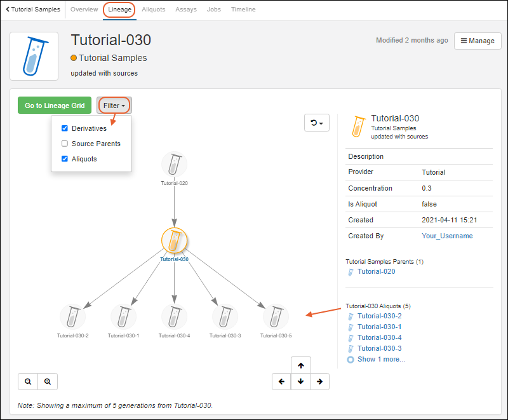
Task: Pan the lineage graph right
Action: 320,381
